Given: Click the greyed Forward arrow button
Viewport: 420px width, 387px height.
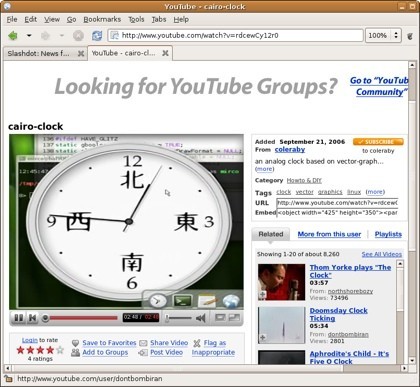Looking at the screenshot, I should 45,35.
